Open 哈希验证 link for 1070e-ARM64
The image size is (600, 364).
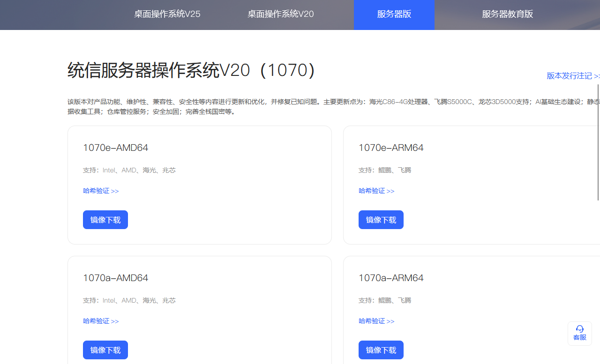click(376, 191)
